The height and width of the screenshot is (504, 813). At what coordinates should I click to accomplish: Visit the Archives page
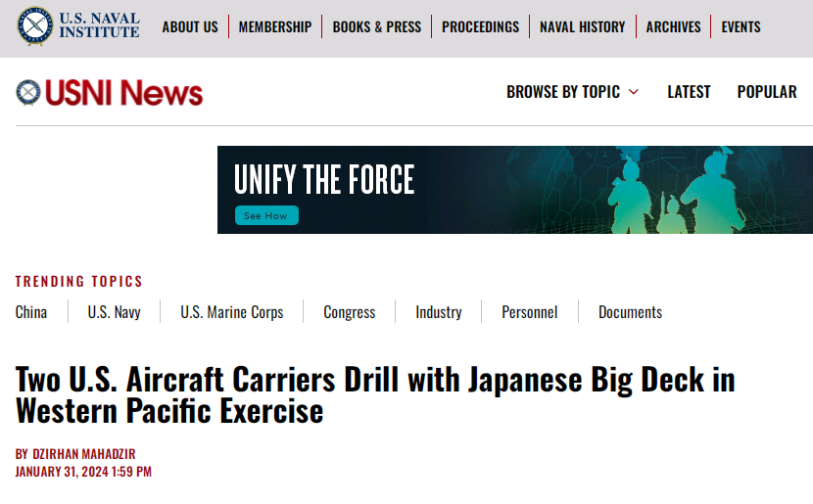673,26
